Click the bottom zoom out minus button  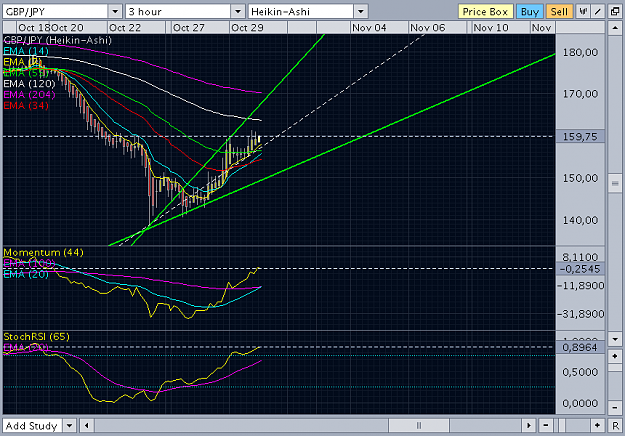click(x=545, y=426)
